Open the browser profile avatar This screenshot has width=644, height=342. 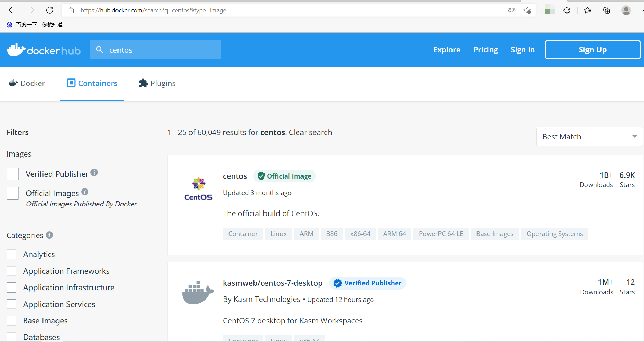626,10
